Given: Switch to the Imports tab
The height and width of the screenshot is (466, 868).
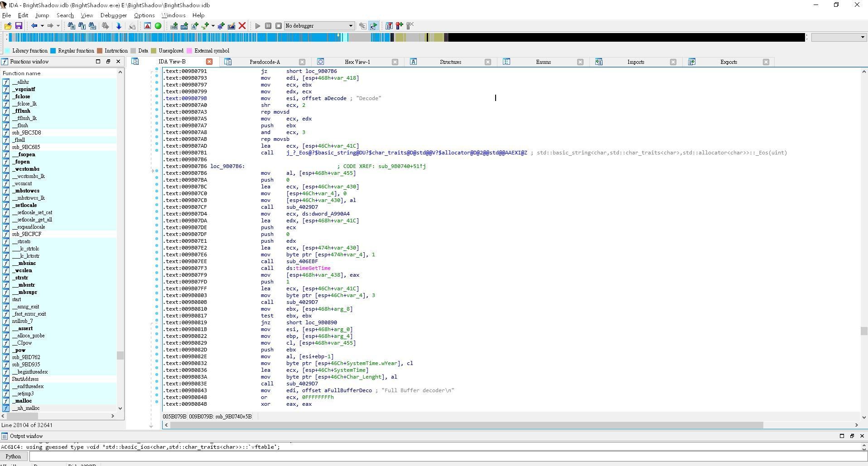Looking at the screenshot, I should (636, 62).
